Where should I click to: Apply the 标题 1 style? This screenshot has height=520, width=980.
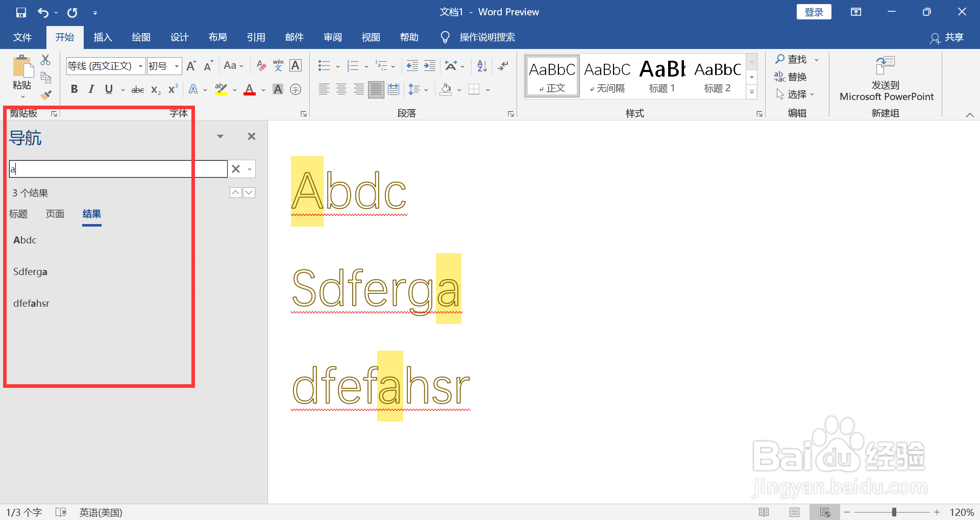pyautogui.click(x=662, y=77)
